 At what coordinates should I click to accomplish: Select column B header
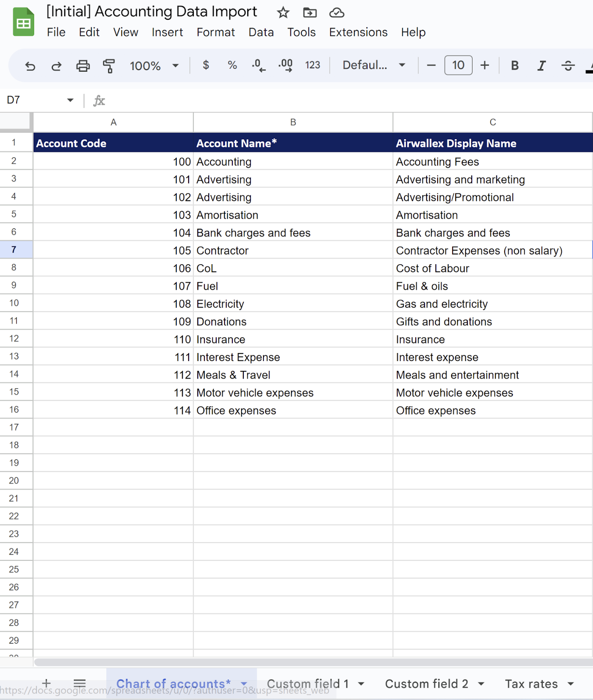293,122
